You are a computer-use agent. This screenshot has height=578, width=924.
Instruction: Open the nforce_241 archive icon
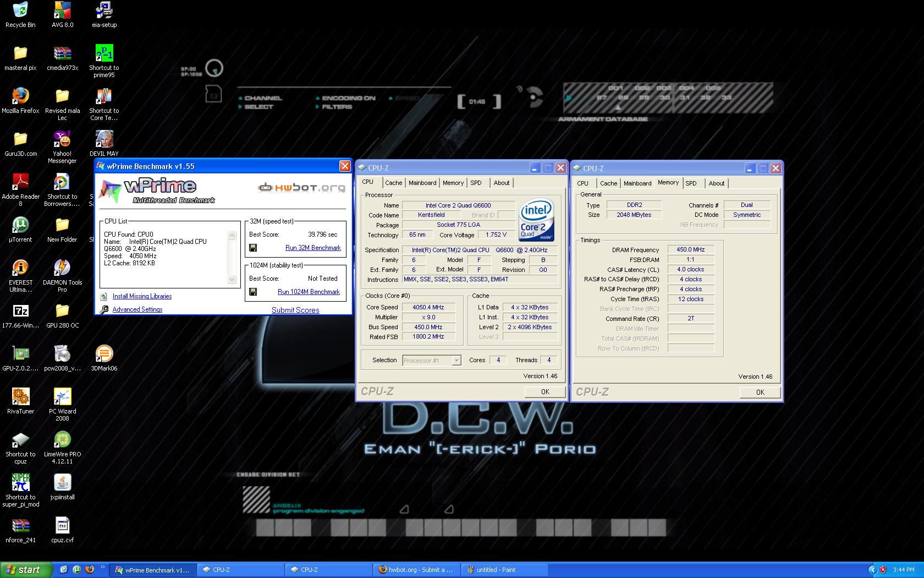[20, 526]
